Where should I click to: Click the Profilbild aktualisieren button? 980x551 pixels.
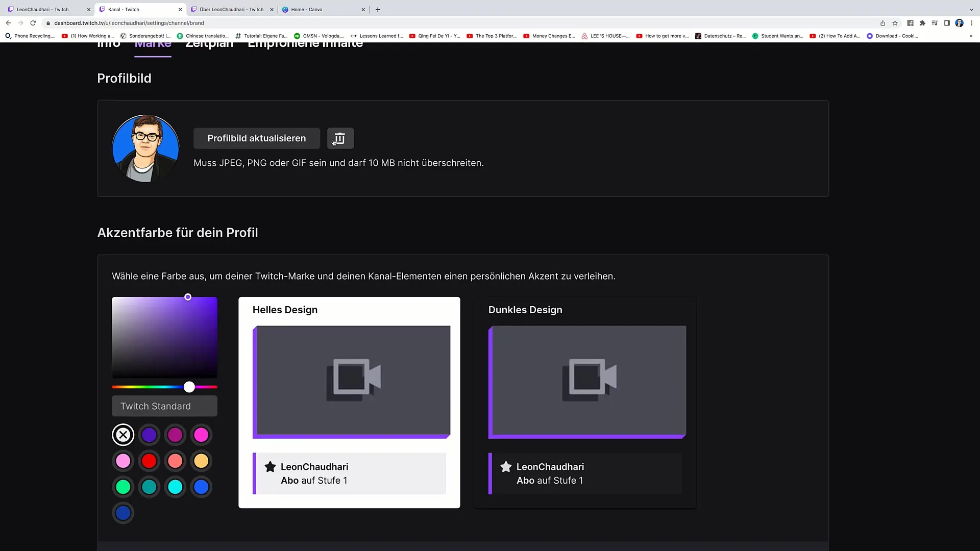pyautogui.click(x=256, y=138)
